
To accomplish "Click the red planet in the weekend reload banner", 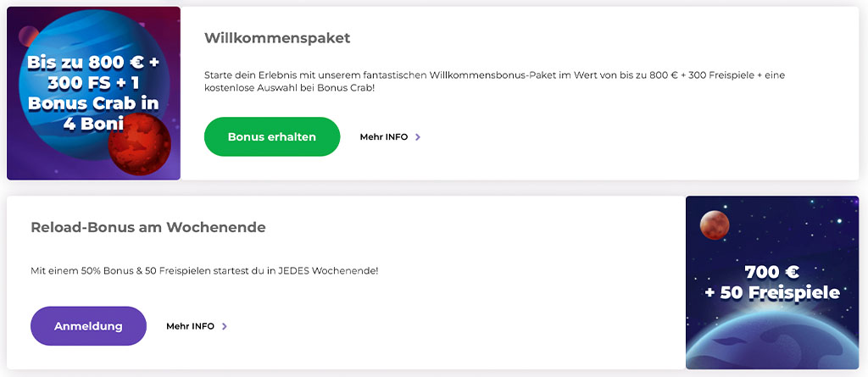I will click(715, 225).
